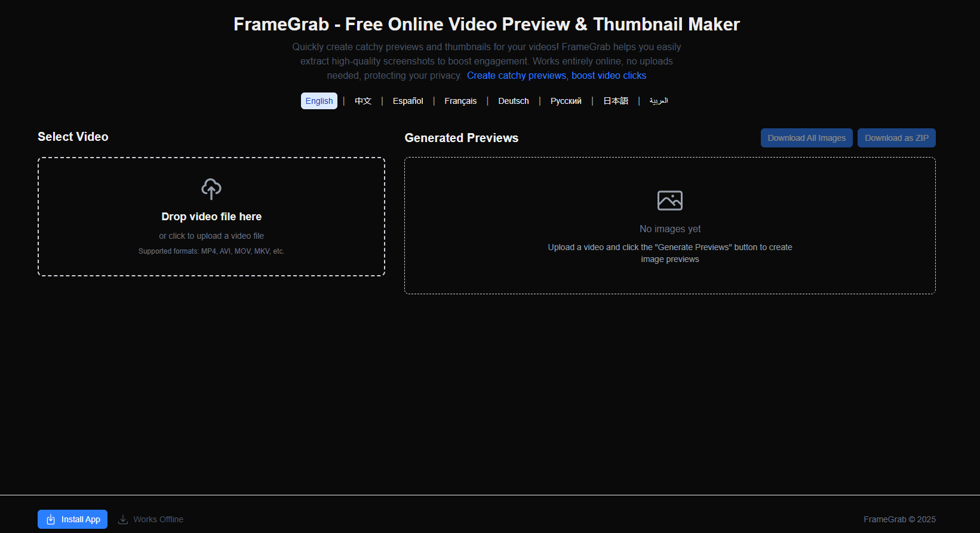Select English language
The height and width of the screenshot is (533, 980).
pos(319,101)
